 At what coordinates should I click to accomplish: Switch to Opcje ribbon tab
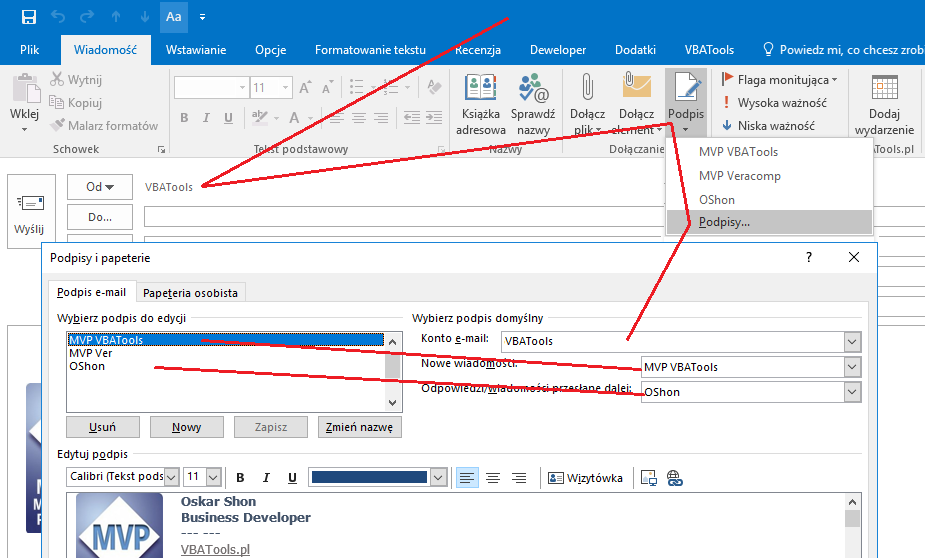pyautogui.click(x=271, y=50)
